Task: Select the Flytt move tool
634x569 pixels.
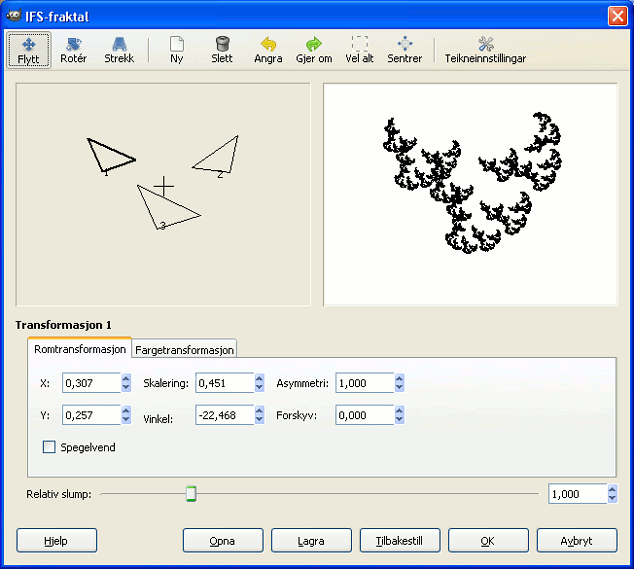Action: click(x=29, y=49)
